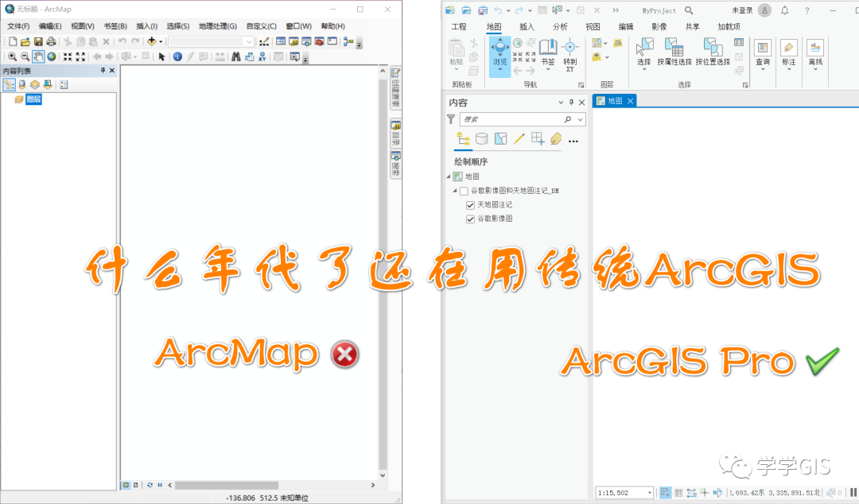Select the Zoom Out magnifier tool in ArcMap
Screen dimensions: 859x504
tap(25, 56)
